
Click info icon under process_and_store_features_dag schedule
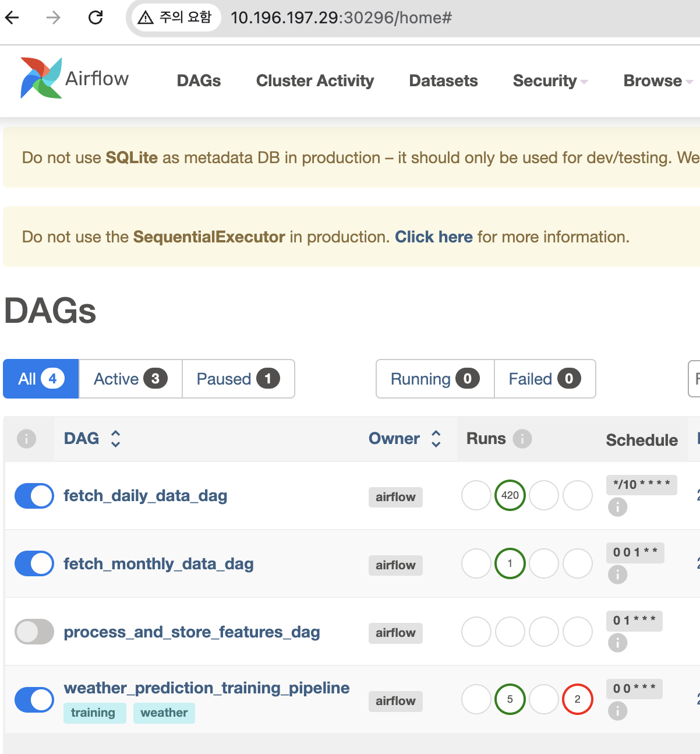point(618,643)
